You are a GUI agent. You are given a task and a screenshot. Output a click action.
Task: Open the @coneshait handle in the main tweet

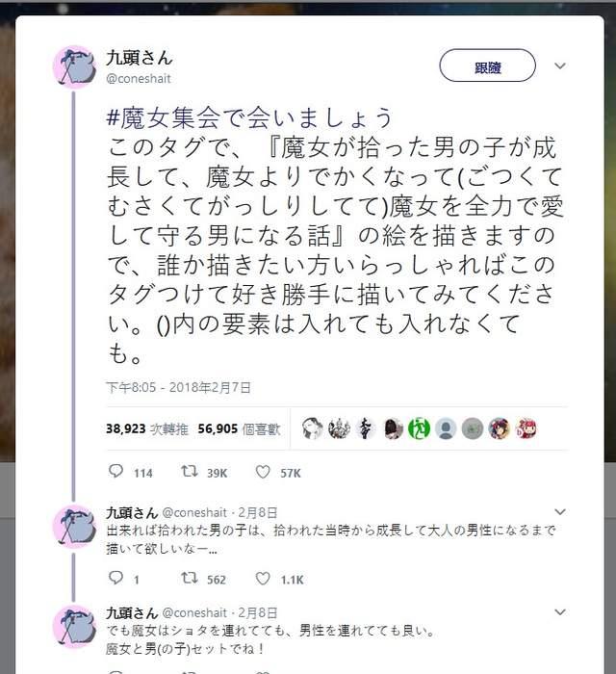coord(139,79)
